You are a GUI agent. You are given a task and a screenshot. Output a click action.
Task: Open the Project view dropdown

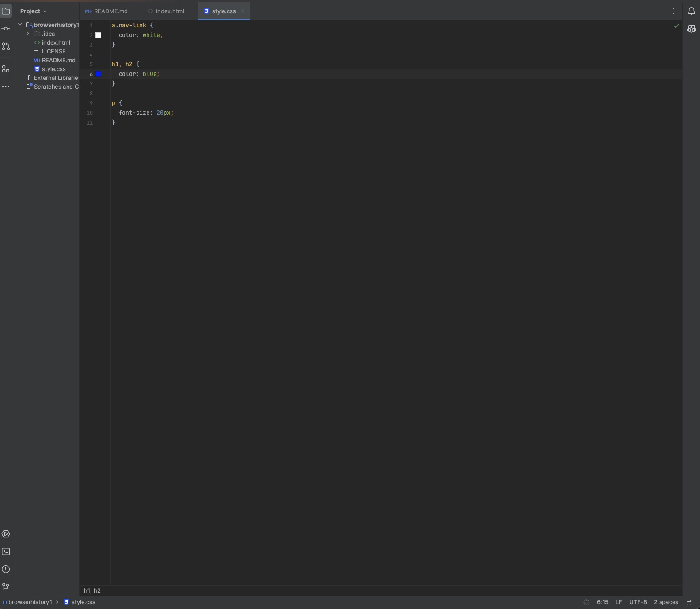[x=34, y=11]
